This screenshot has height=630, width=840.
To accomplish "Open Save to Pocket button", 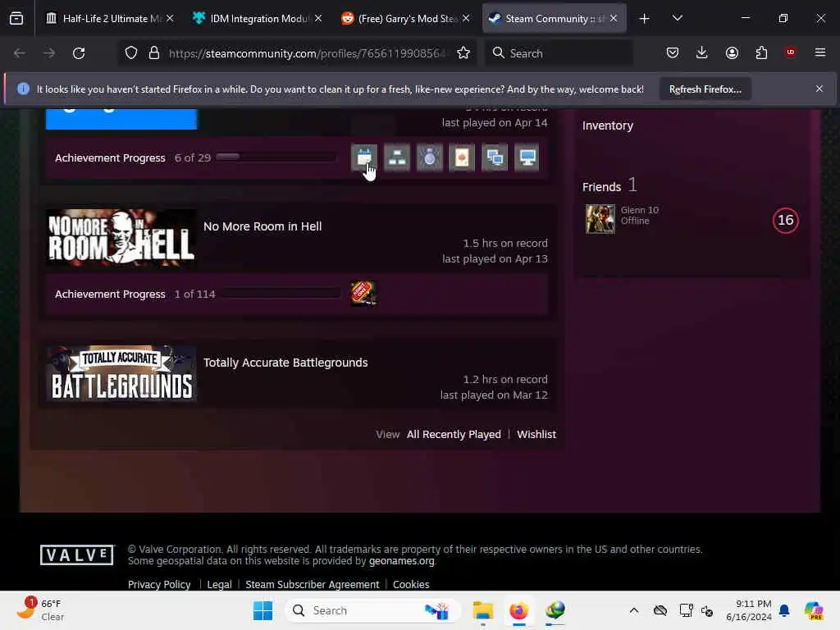I will click(x=673, y=52).
